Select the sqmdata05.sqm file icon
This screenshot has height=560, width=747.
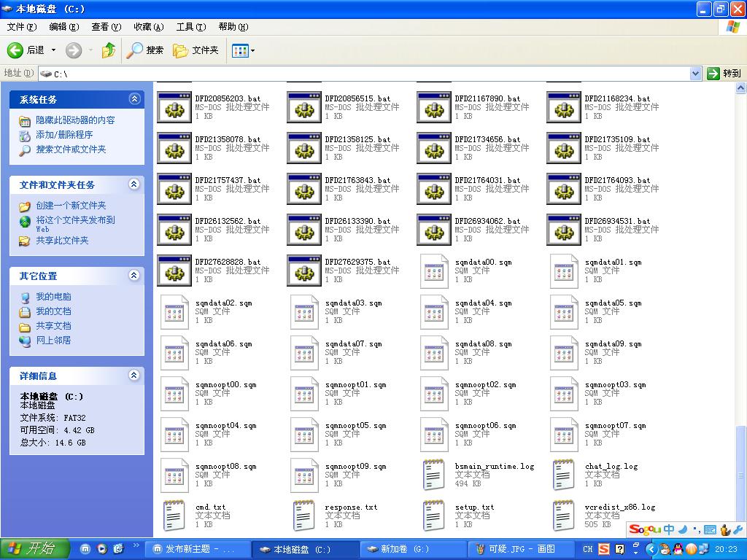(x=564, y=312)
